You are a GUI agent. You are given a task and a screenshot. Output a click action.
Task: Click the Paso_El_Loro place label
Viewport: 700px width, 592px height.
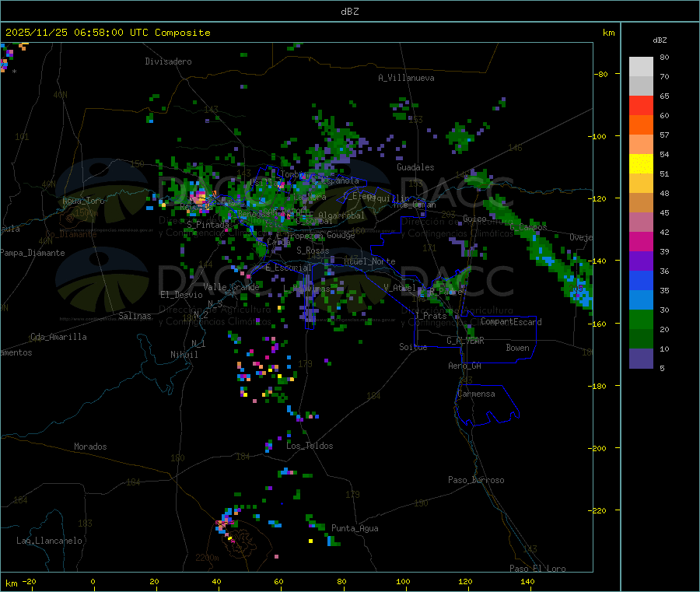[x=538, y=569]
